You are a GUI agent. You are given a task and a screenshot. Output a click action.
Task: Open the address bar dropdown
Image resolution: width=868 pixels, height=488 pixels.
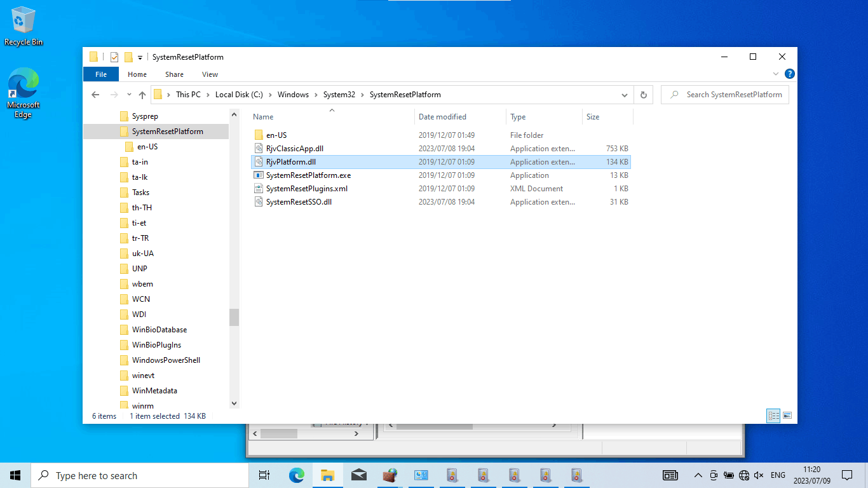pos(624,94)
